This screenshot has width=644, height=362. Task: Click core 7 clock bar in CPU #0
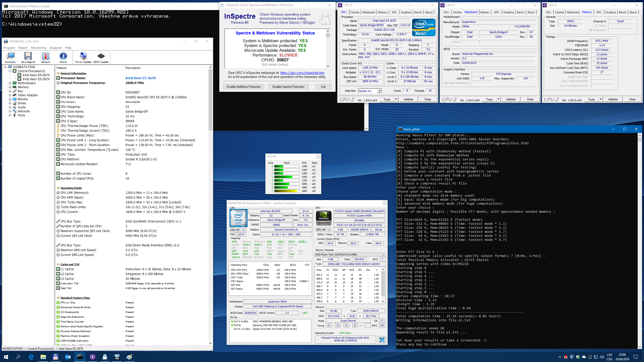tap(287, 191)
